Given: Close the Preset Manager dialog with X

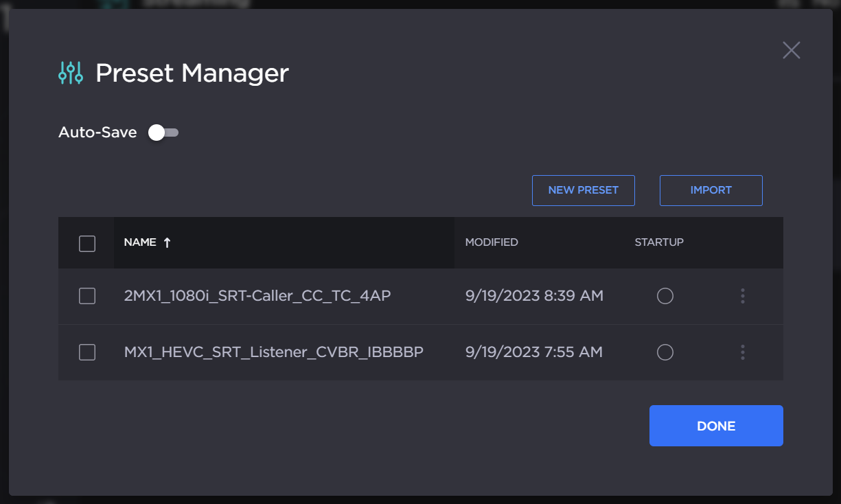Looking at the screenshot, I should 791,51.
